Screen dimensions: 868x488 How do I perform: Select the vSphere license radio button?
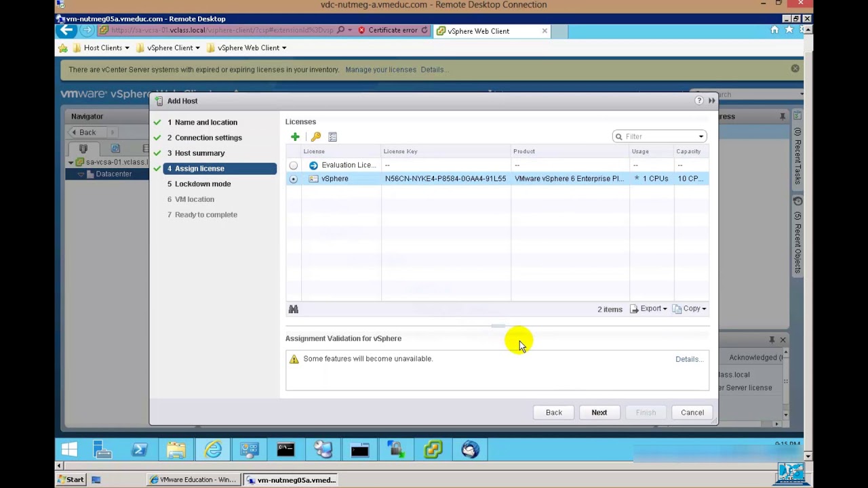coord(293,179)
